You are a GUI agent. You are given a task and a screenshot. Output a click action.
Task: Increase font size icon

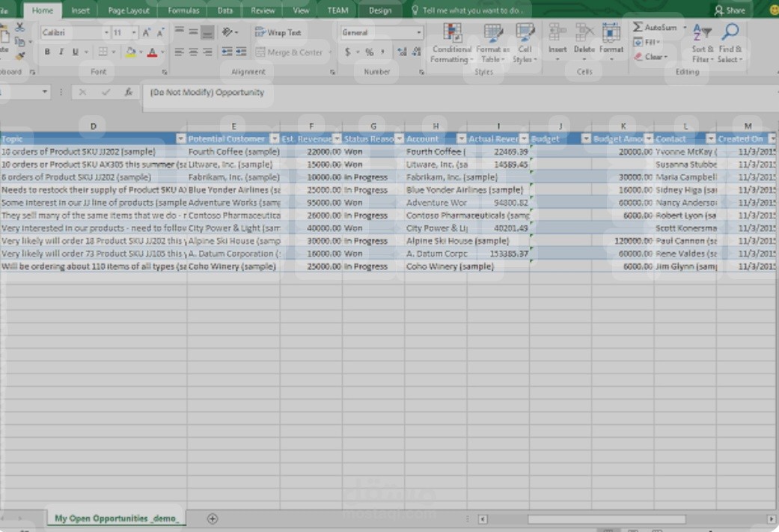(147, 33)
